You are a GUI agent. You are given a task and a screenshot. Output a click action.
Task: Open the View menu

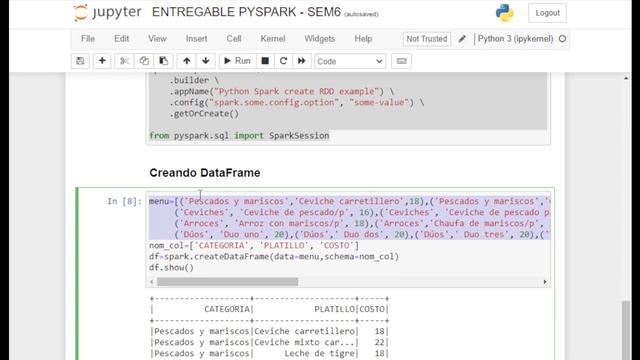pos(157,39)
